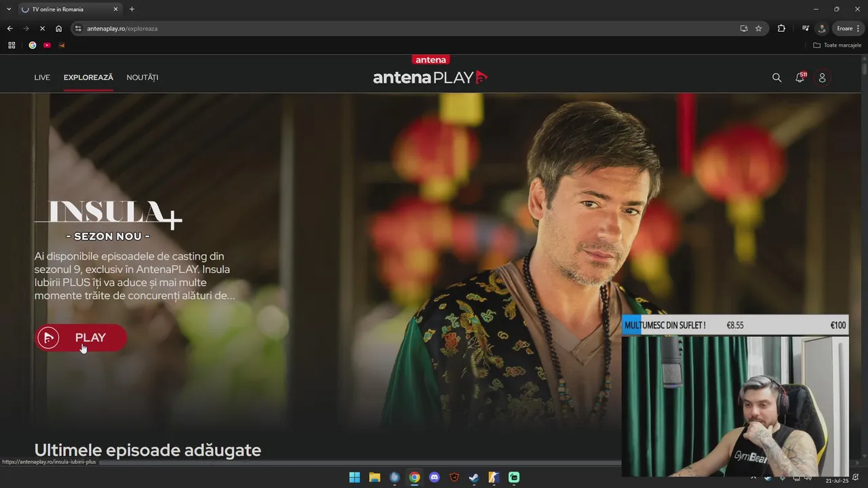Click the 21-Jul-25 date in system tray

[837, 481]
